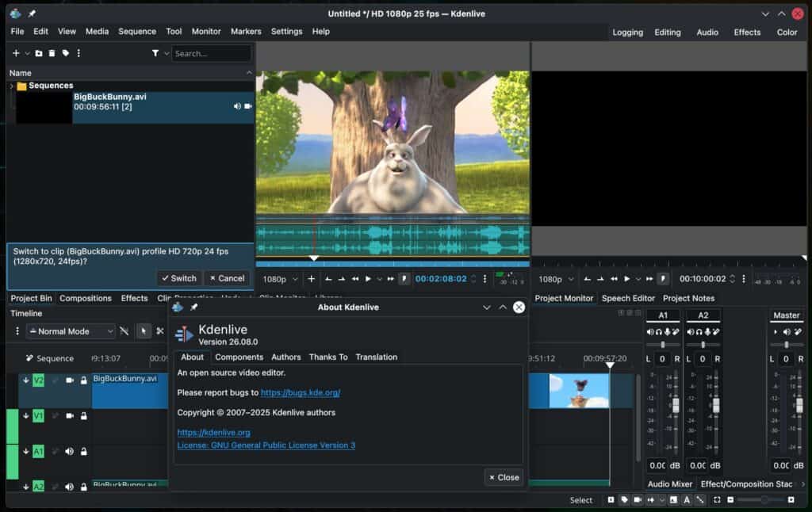Set zone out point on clip monitor
The width and height of the screenshot is (812, 512).
pyautogui.click(x=342, y=279)
